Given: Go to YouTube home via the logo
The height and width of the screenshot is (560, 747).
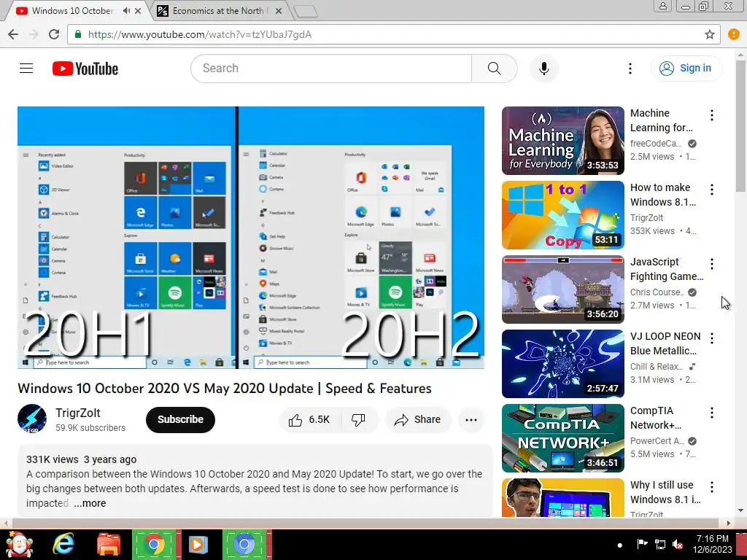Looking at the screenshot, I should coord(85,69).
